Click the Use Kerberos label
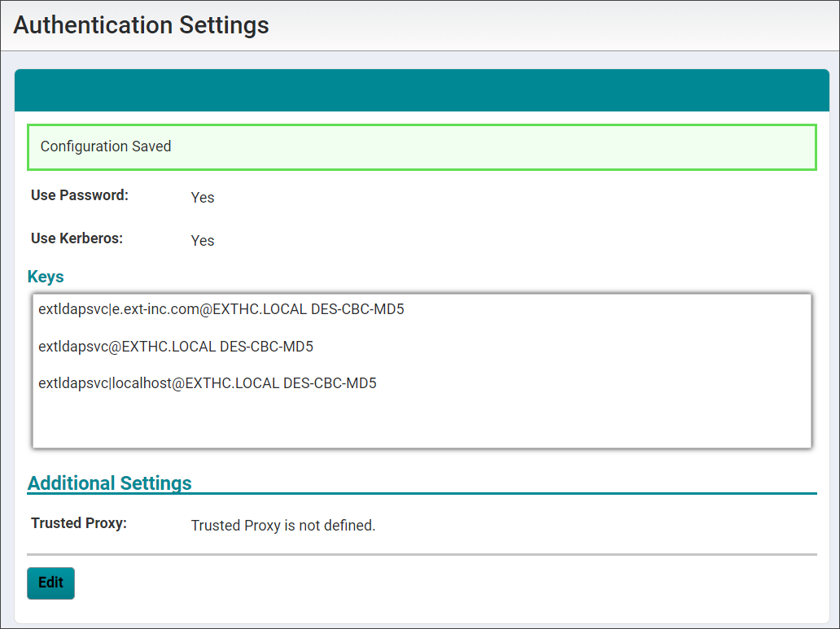This screenshot has width=840, height=629. 77,238
